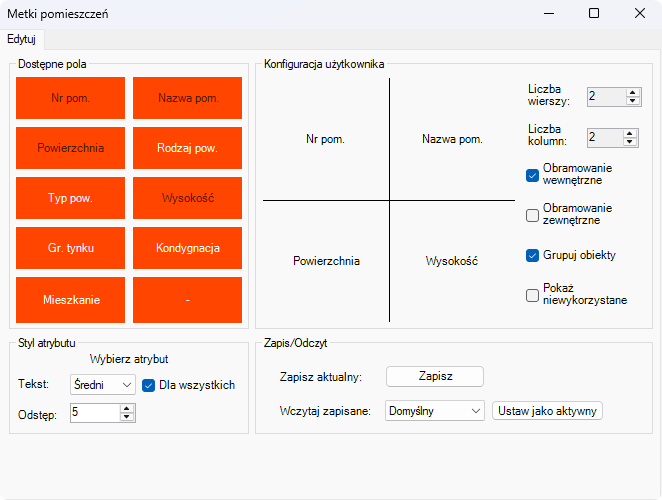This screenshot has height=500, width=662.
Task: Enable Obramowanie zewnętrzne checkbox
Action: [x=532, y=215]
